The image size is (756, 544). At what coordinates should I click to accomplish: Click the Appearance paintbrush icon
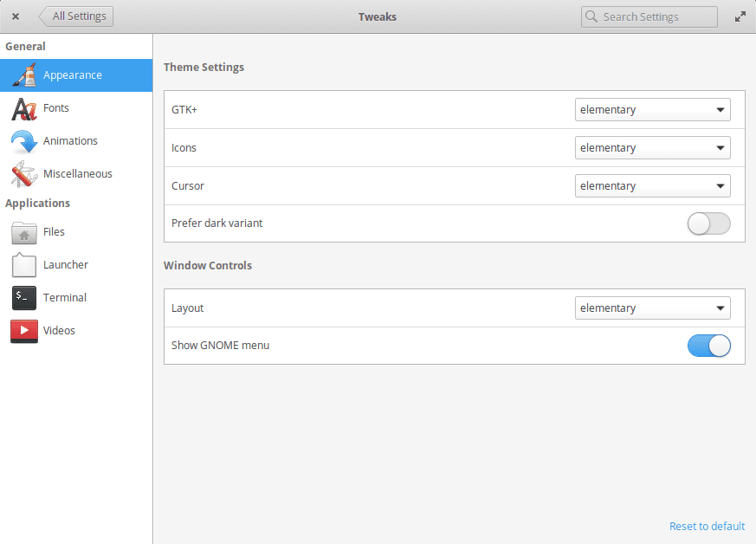[23, 75]
